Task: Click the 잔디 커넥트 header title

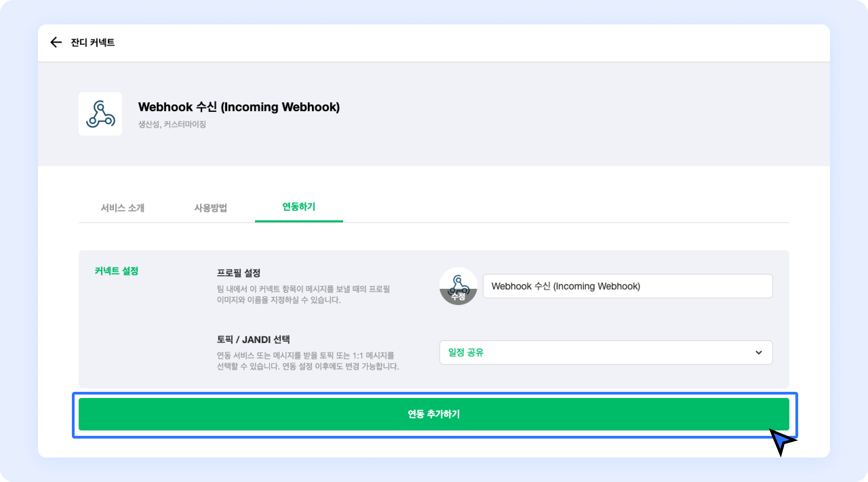Action: 93,42
